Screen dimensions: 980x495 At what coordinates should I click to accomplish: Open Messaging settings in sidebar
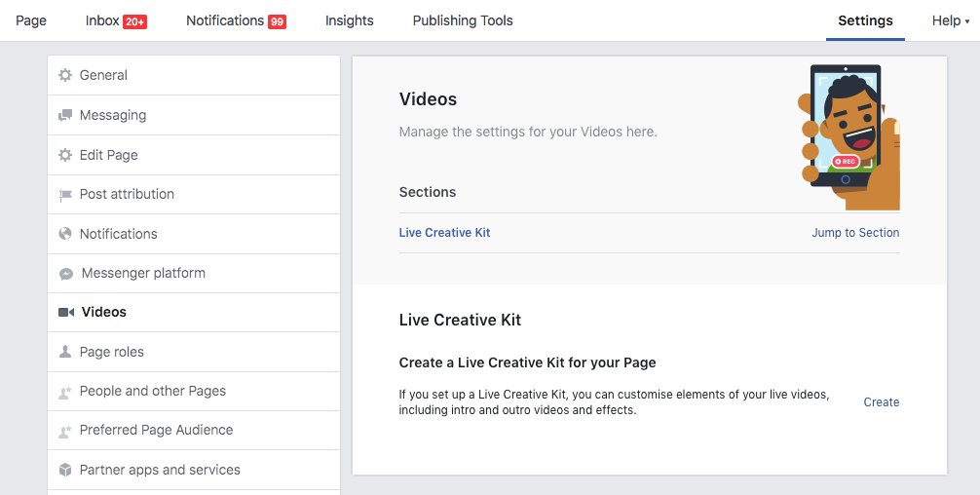click(x=194, y=115)
